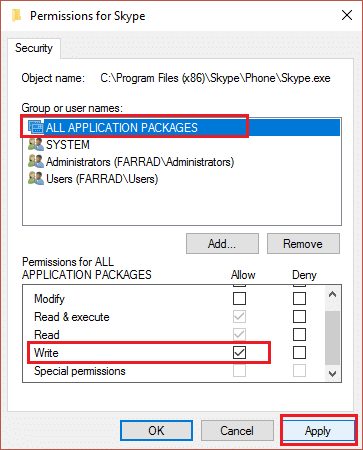Check the Deny box for Read & execute
363x450 pixels.
[x=299, y=317]
